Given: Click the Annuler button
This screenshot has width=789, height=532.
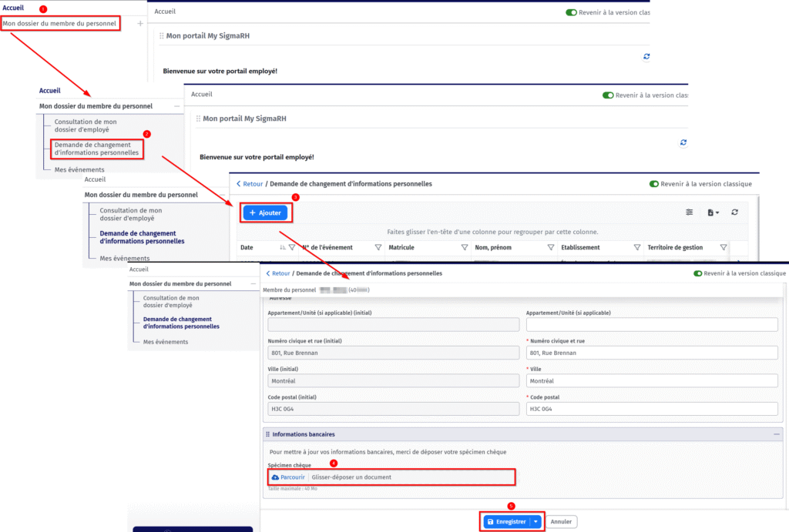Looking at the screenshot, I should [561, 521].
